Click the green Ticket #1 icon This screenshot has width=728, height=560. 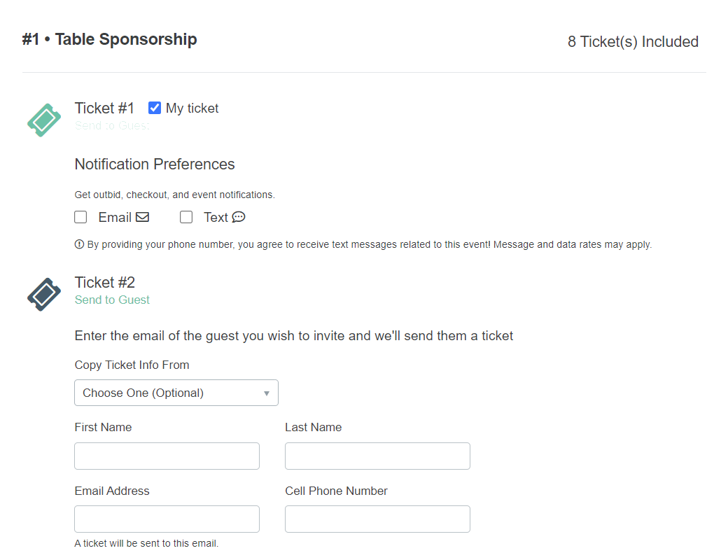tap(44, 120)
